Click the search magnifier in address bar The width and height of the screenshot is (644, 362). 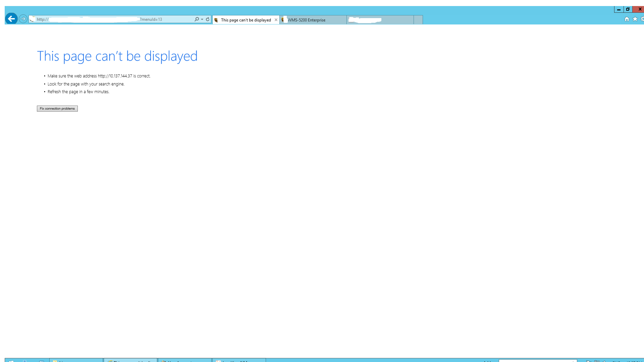(197, 19)
